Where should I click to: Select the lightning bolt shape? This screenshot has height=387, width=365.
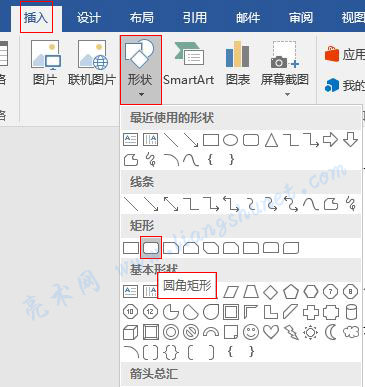pyautogui.click(x=291, y=332)
